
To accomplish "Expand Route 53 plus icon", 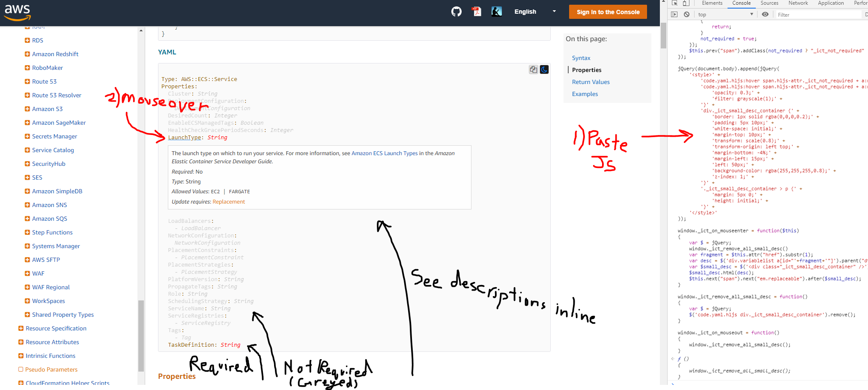I will point(27,81).
